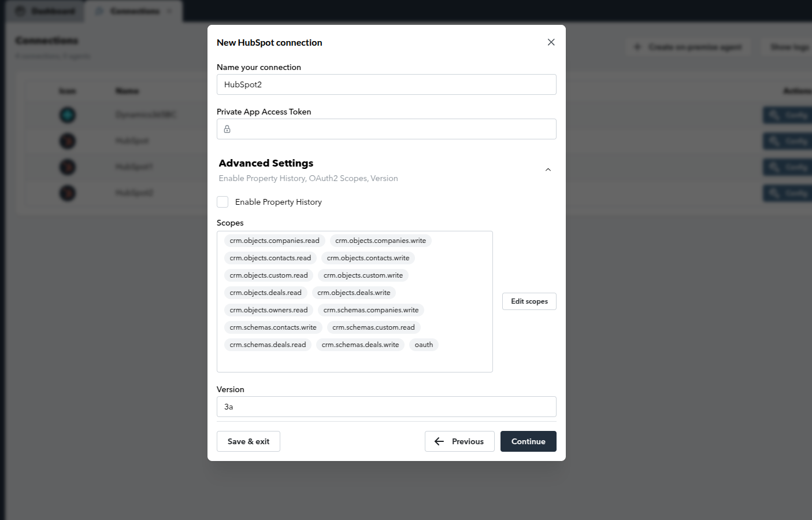This screenshot has width=812, height=520.
Task: Collapse the Advanced Settings section
Action: coord(548,169)
